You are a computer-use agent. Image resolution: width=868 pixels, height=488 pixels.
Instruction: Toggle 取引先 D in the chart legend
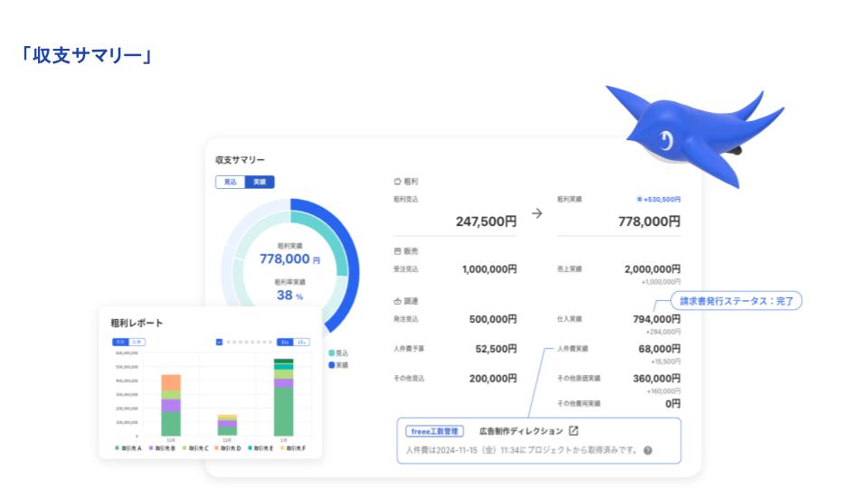coord(228,448)
